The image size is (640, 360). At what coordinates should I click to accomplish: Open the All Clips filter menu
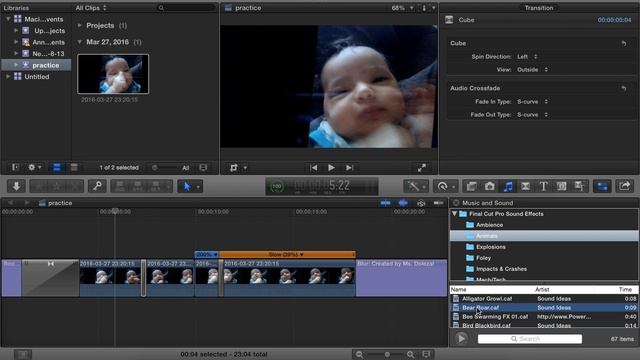(91, 8)
